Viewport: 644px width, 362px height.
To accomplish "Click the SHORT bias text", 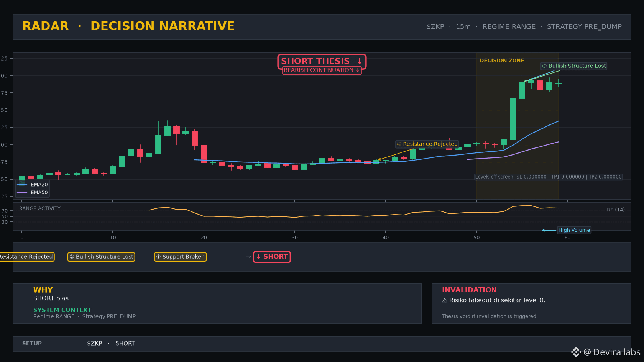I will 51,298.
